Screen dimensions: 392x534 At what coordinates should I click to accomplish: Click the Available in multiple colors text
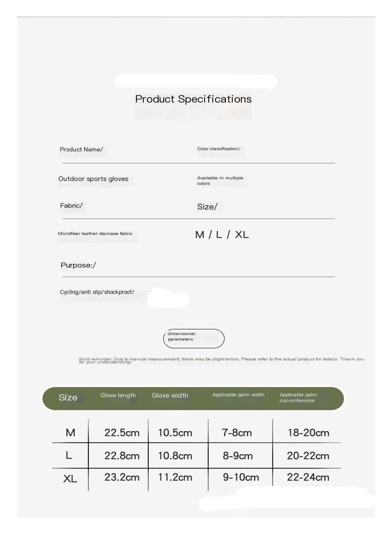pos(220,181)
